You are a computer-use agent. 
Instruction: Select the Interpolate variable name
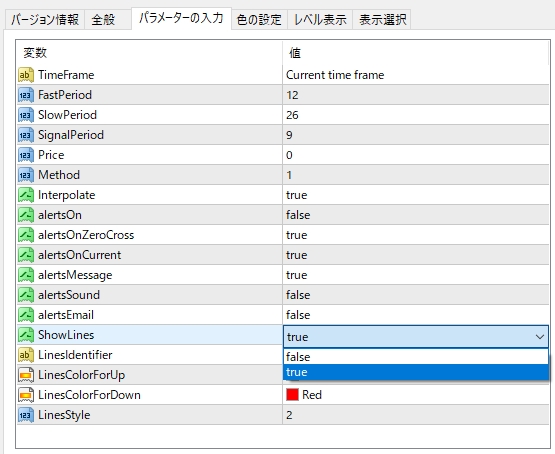click(67, 195)
